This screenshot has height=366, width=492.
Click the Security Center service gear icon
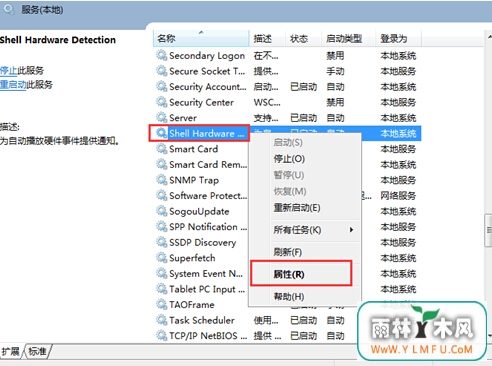pos(162,102)
